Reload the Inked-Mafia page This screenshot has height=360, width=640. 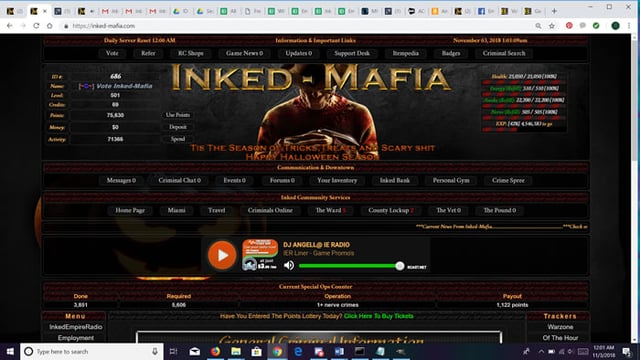point(36,26)
